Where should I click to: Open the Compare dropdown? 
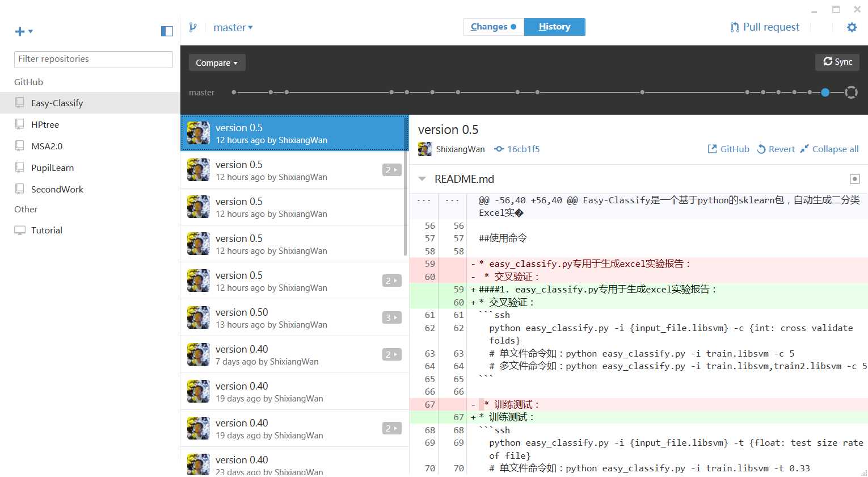217,62
